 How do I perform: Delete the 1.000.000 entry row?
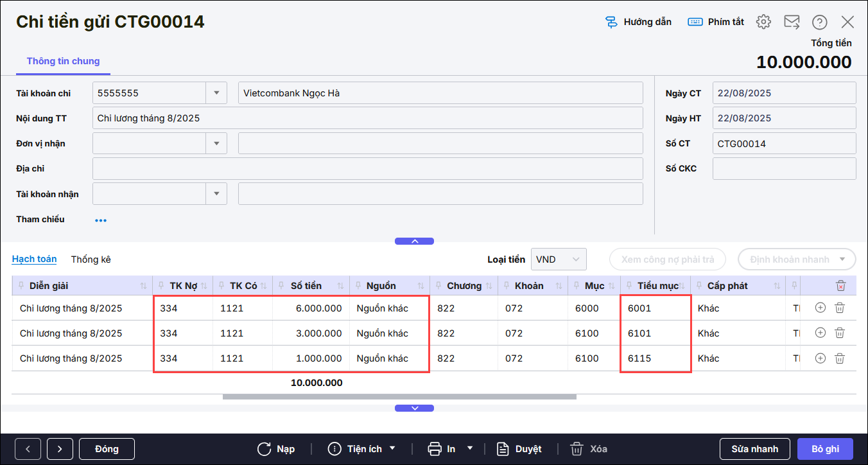tap(839, 358)
